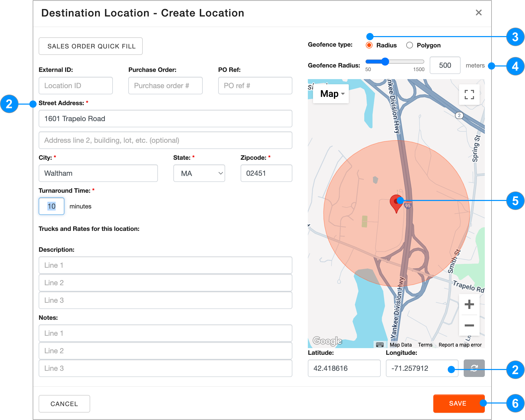Click the I-95 highway shield
Screen dimensions: 525x420
(x=408, y=205)
